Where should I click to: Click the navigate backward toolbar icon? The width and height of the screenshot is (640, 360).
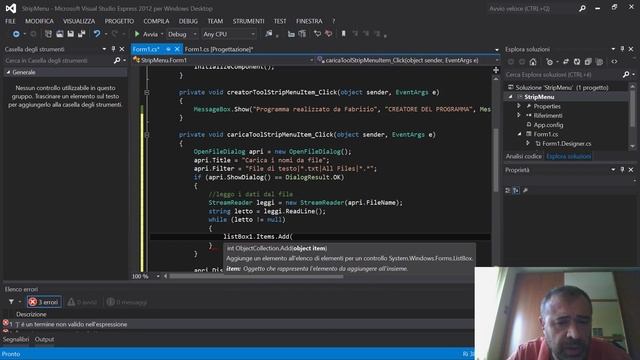click(16, 34)
